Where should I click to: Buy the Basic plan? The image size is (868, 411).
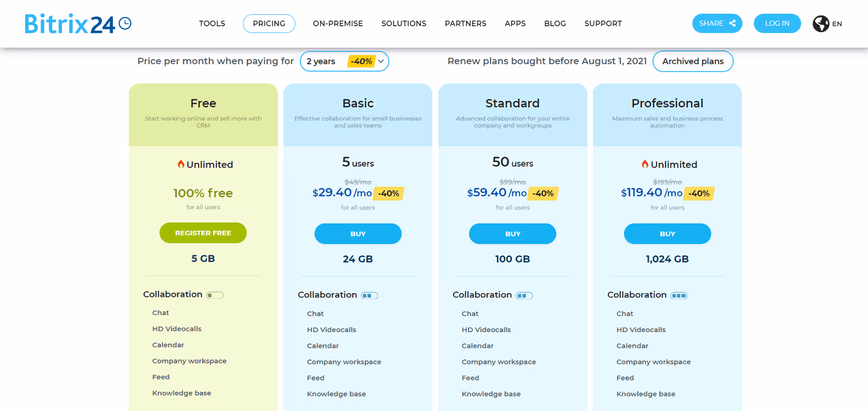click(358, 233)
